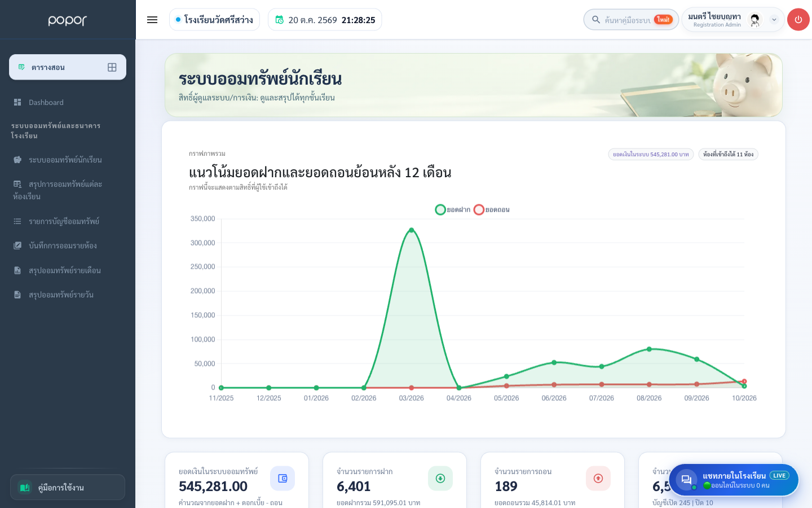Click the ยอดเงินในระบบ 545,281.00 บาท badge
This screenshot has height=508, width=812.
pos(651,154)
